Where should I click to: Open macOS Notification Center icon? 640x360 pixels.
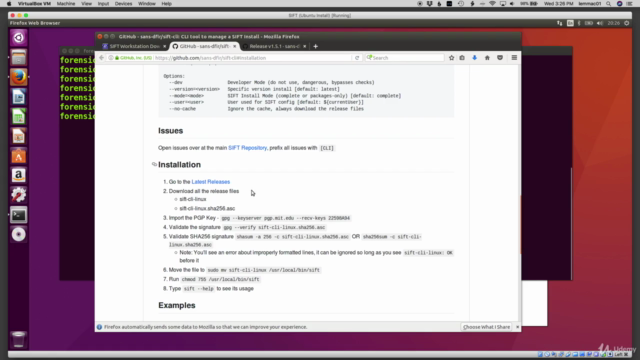click(630, 4)
